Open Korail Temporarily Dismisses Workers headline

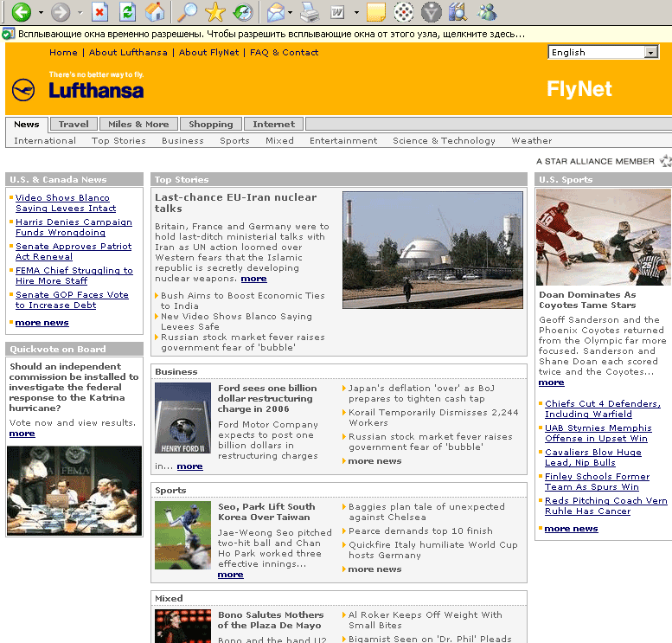433,418
